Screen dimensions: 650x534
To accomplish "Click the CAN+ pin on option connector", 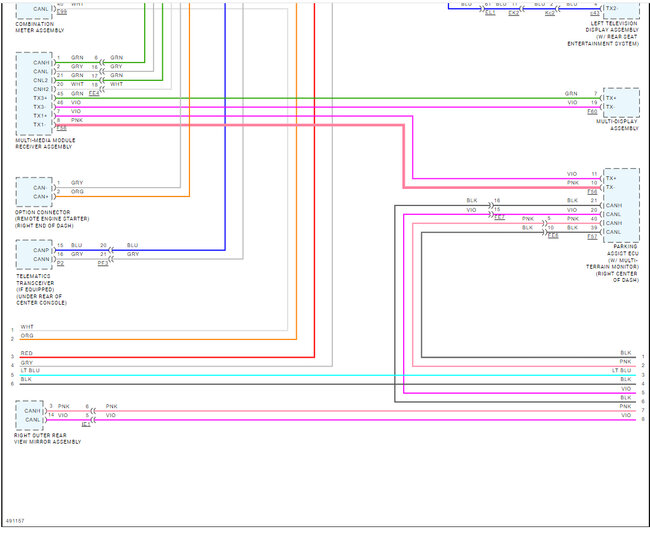I will click(x=41, y=197).
